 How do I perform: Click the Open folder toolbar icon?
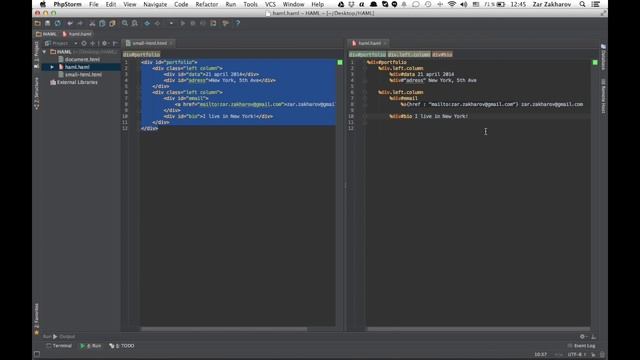pyautogui.click(x=38, y=24)
